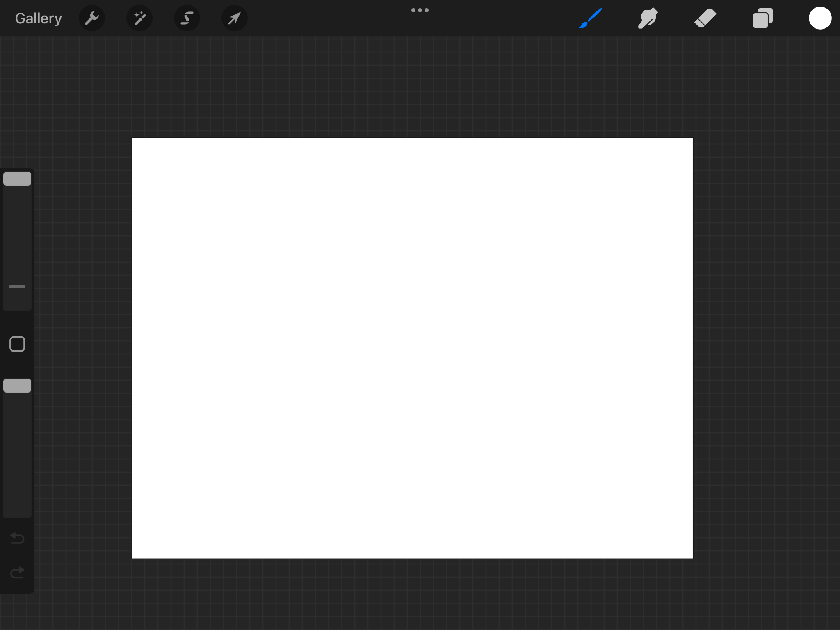
Task: Tap the undo arrow
Action: [x=17, y=538]
